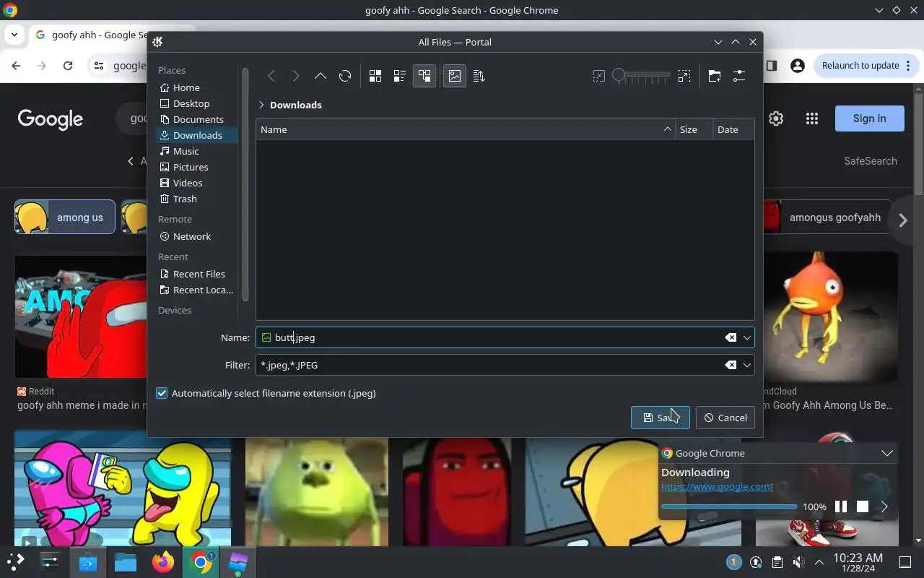Click the Places panel scrollbar
Screen dimensions: 924x578
(x=245, y=184)
